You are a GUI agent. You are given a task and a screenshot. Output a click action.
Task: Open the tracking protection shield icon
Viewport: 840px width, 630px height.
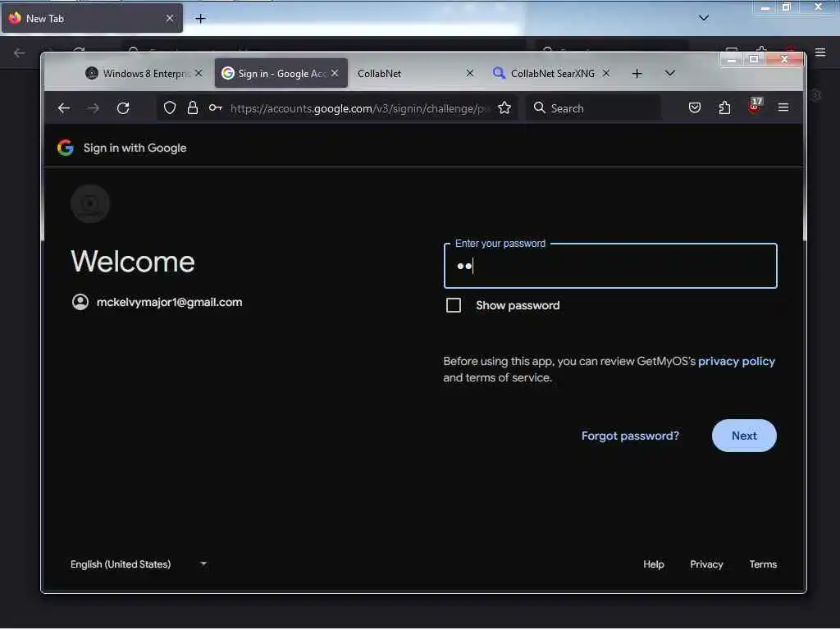(x=170, y=108)
